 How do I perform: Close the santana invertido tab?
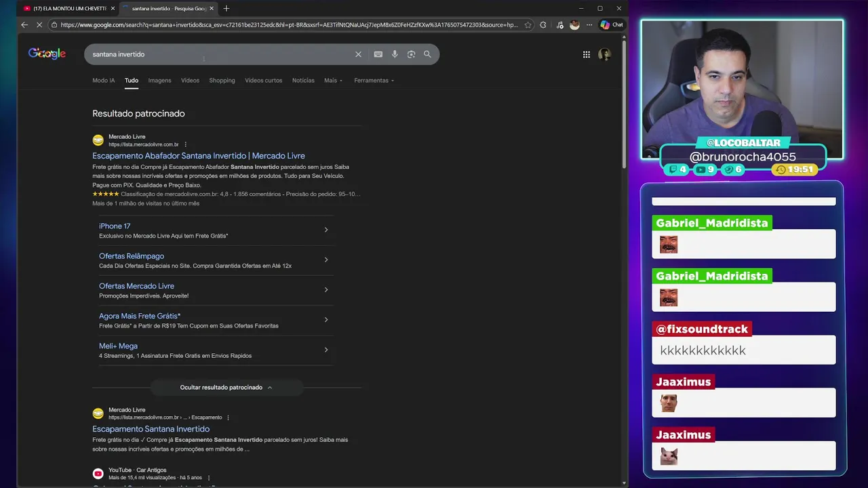pyautogui.click(x=212, y=8)
